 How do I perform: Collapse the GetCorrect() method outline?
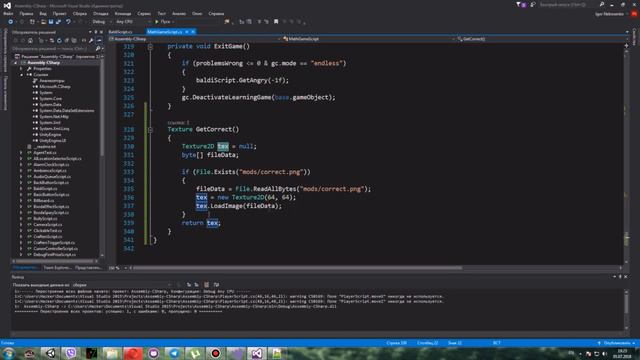(x=150, y=130)
